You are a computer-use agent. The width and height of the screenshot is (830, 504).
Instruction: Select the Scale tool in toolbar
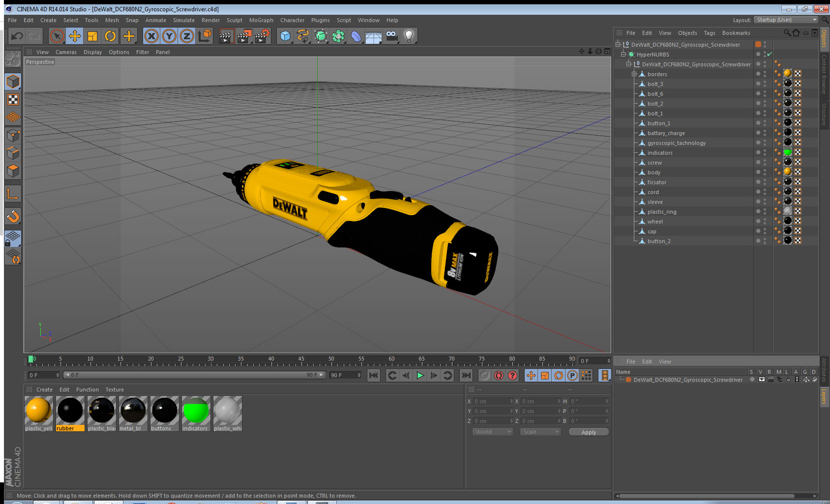(x=92, y=36)
